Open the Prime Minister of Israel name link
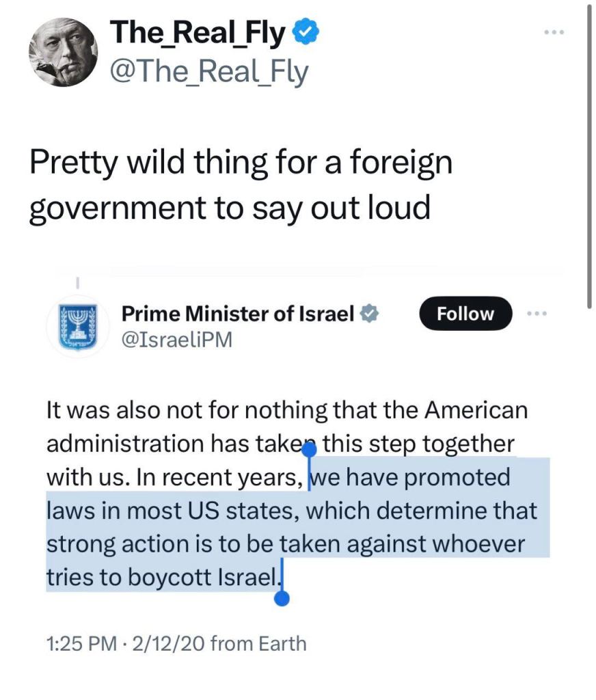The width and height of the screenshot is (596, 700). pyautogui.click(x=238, y=314)
